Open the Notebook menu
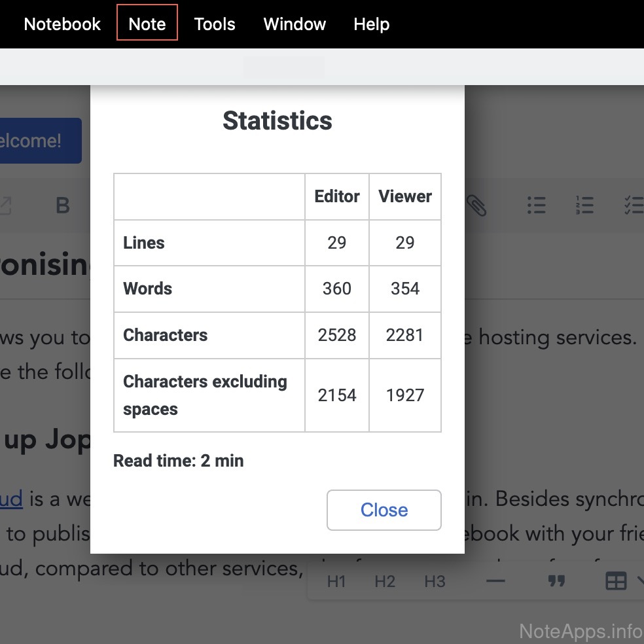The width and height of the screenshot is (644, 644). (62, 24)
